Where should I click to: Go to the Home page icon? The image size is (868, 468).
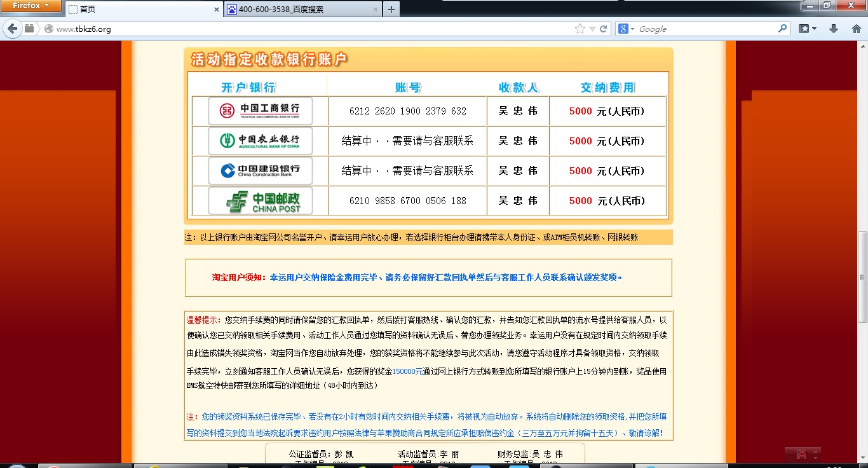point(856,29)
